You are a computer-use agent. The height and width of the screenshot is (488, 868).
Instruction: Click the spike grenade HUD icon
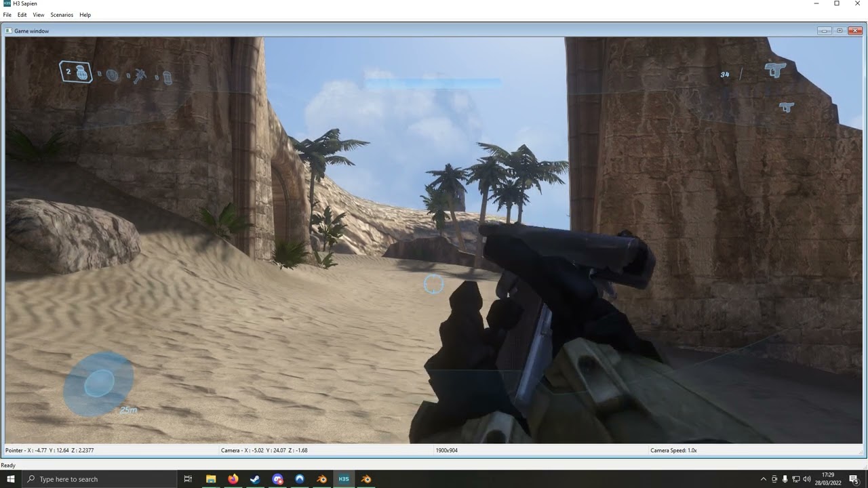139,76
